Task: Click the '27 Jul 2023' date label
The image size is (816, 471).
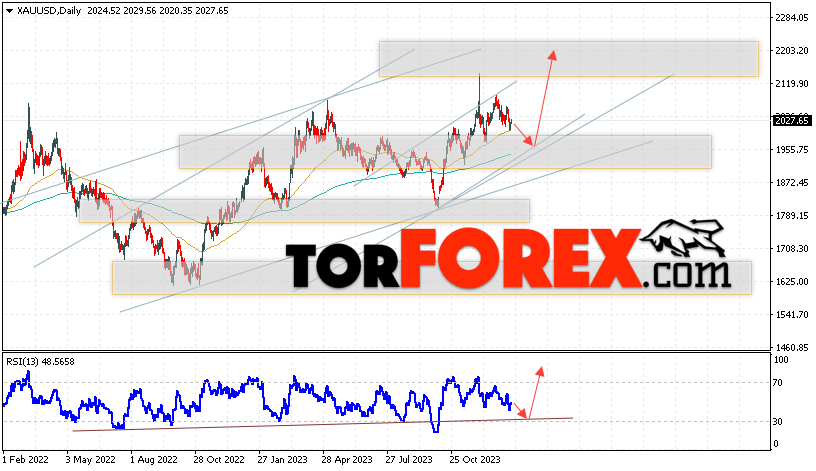Action: pos(409,460)
